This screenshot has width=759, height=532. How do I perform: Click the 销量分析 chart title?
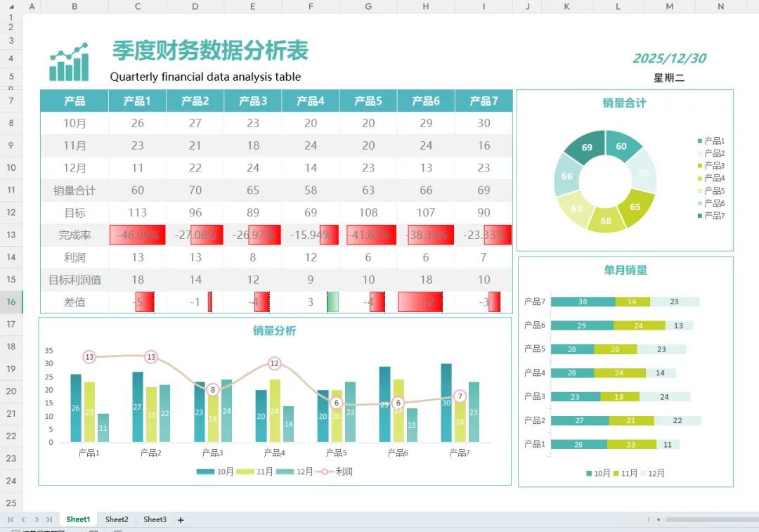click(275, 330)
